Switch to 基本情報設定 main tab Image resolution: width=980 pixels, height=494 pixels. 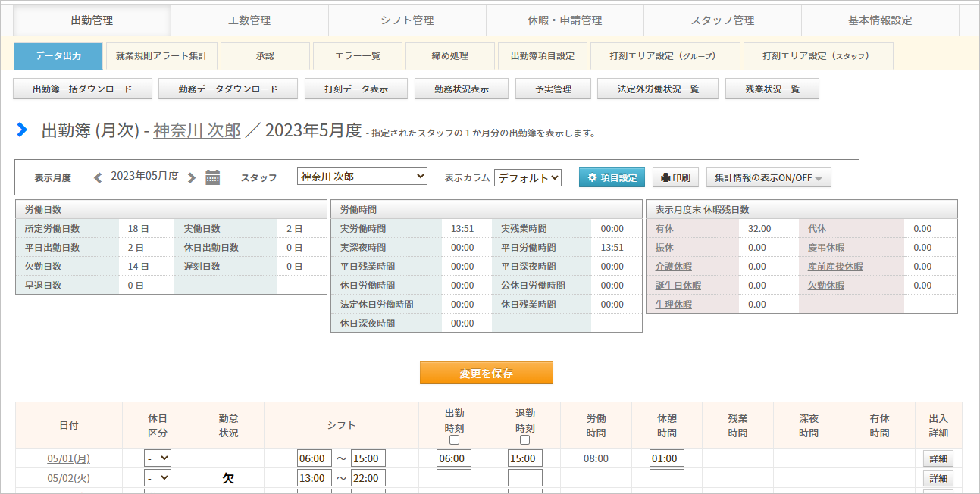click(x=880, y=20)
